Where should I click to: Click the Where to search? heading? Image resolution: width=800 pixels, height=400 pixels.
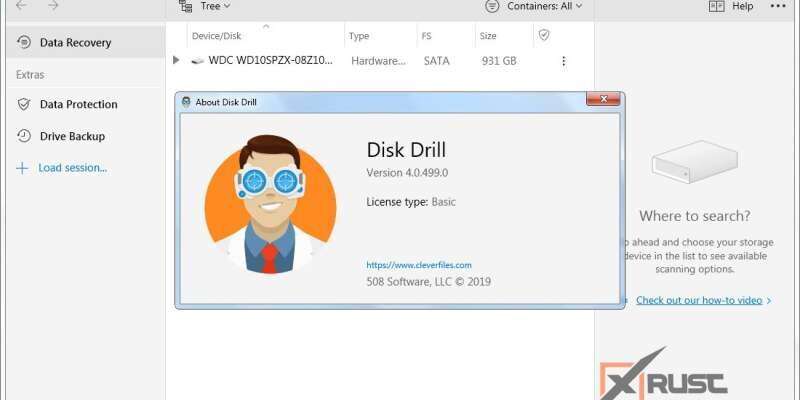click(694, 216)
